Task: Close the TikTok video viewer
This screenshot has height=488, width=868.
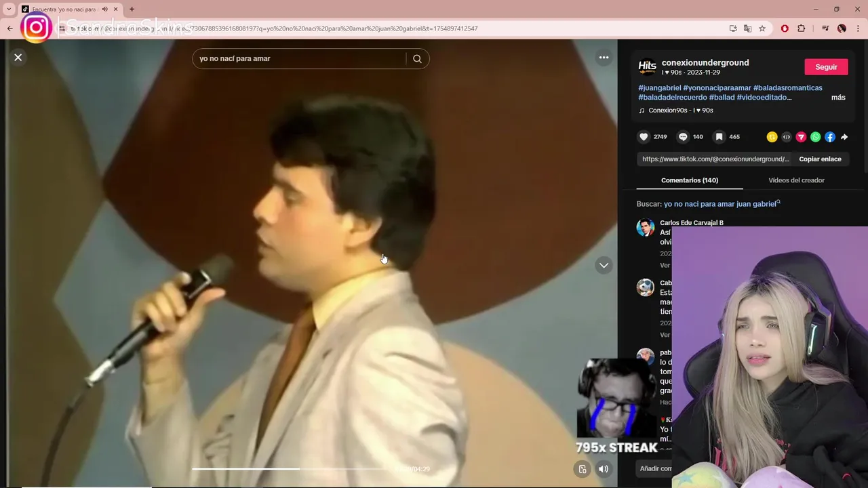Action: tap(18, 58)
